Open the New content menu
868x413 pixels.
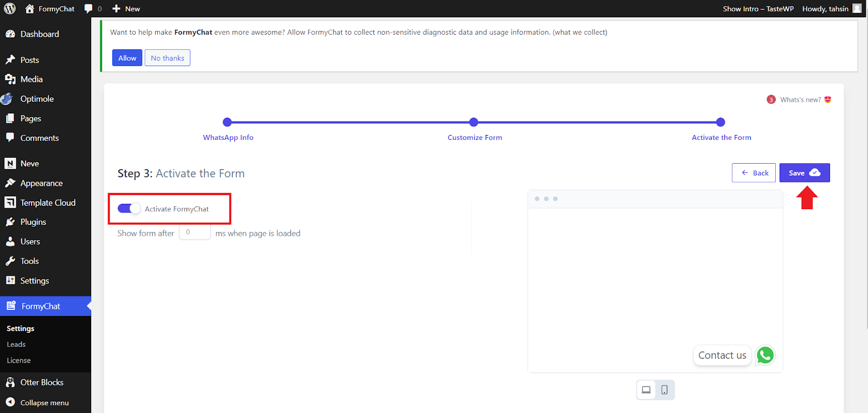[x=126, y=9]
